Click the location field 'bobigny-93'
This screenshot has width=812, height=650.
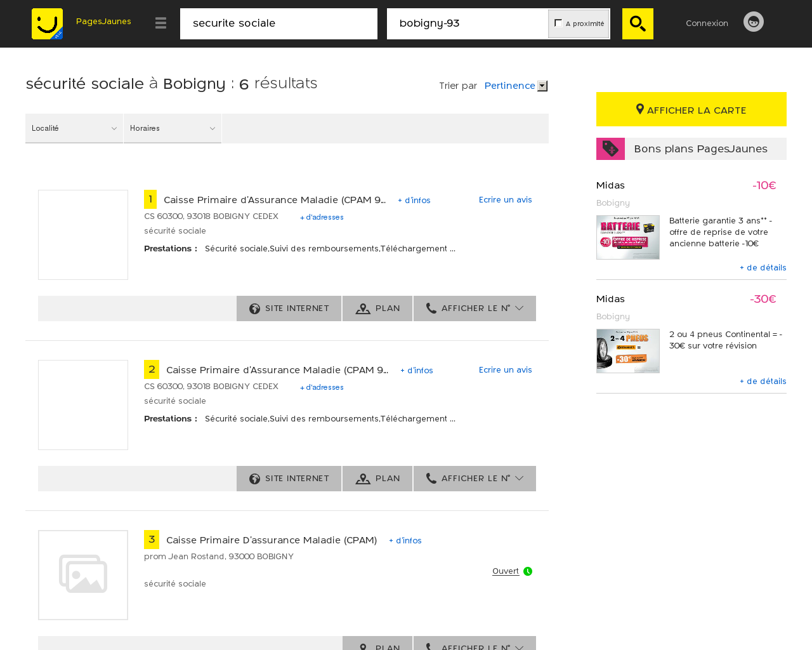[x=468, y=23]
